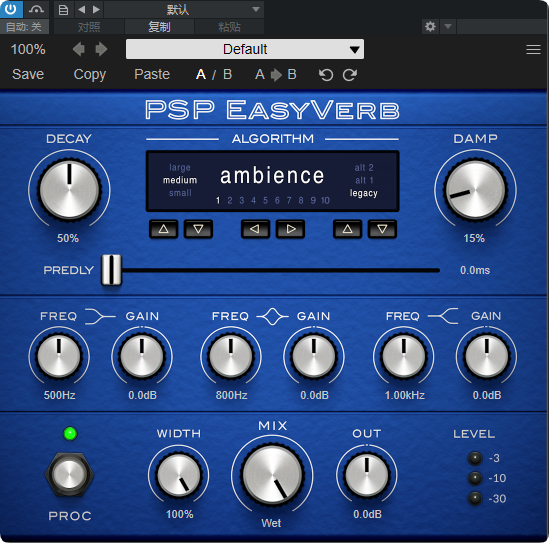549x543 pixels.
Task: Go to previous host preset arrow
Action: [82, 9]
